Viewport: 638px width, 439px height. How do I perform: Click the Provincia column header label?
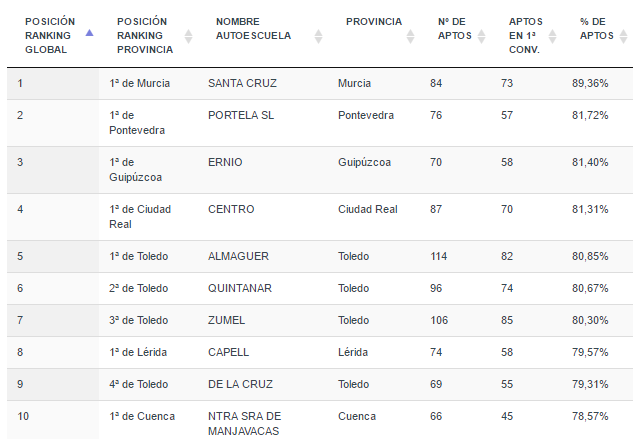374,22
